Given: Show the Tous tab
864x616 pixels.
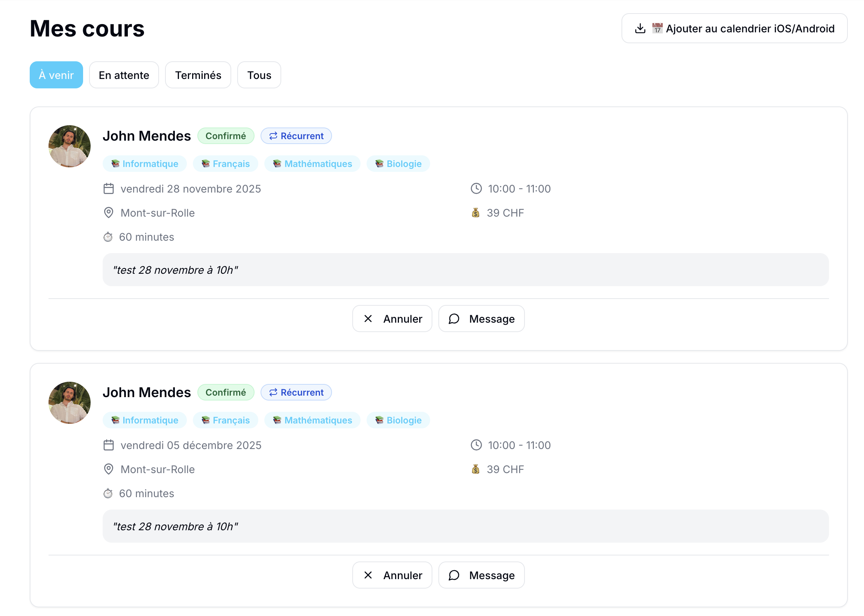Looking at the screenshot, I should [259, 75].
